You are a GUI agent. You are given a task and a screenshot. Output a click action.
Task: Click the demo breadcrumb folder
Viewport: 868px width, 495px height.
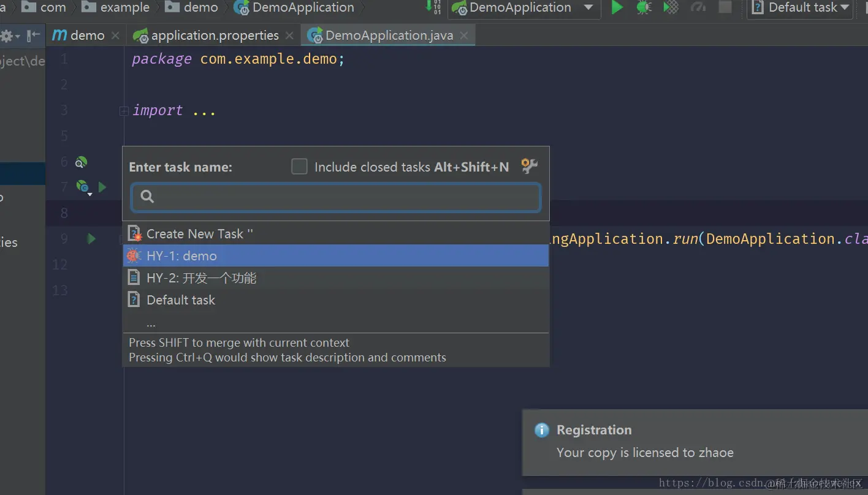tap(192, 7)
